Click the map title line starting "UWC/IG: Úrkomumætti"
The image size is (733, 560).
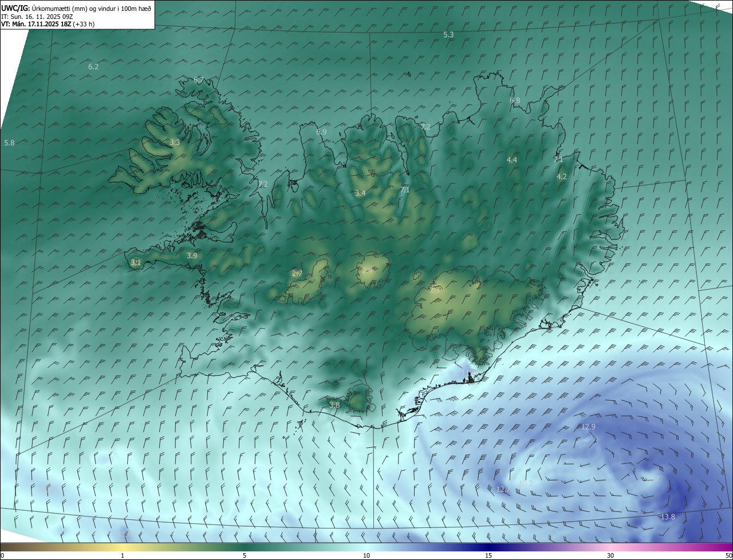[x=77, y=8]
